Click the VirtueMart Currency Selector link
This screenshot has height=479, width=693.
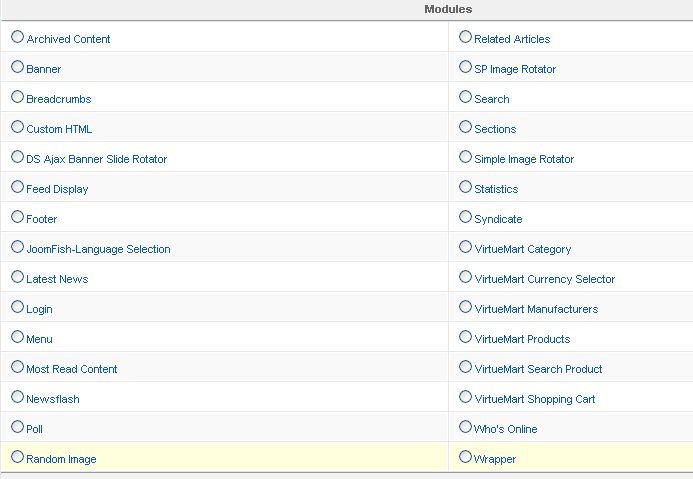(x=545, y=280)
